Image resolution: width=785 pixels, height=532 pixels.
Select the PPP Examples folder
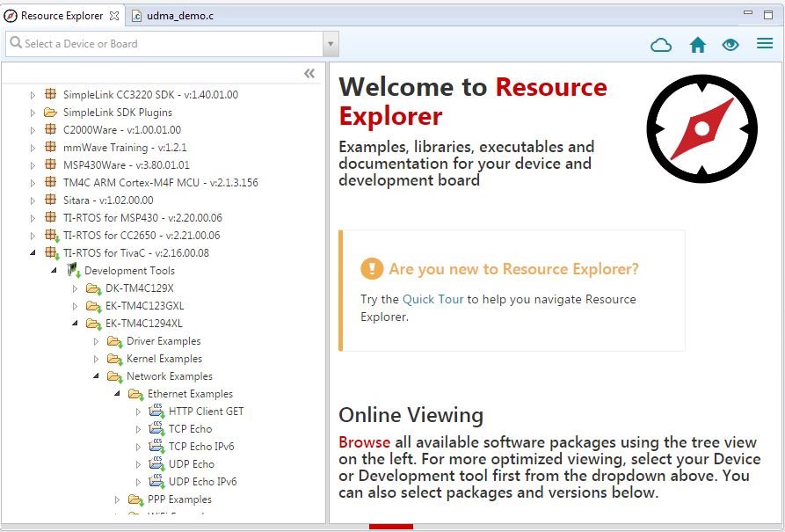tap(179, 499)
